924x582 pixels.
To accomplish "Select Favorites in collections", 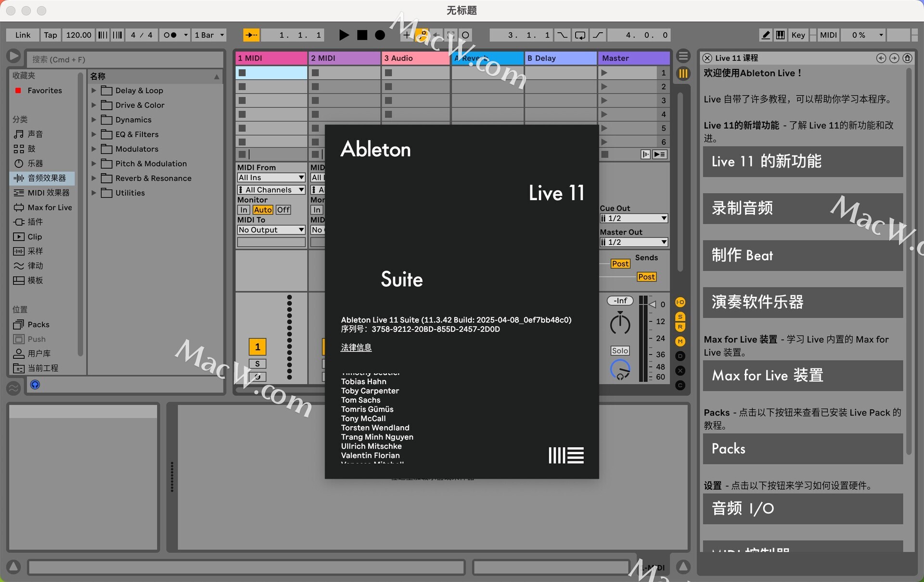I will click(x=44, y=90).
